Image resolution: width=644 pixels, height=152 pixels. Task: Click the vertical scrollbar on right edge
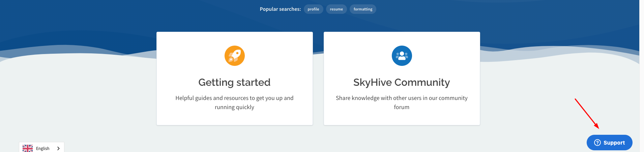tap(641, 76)
